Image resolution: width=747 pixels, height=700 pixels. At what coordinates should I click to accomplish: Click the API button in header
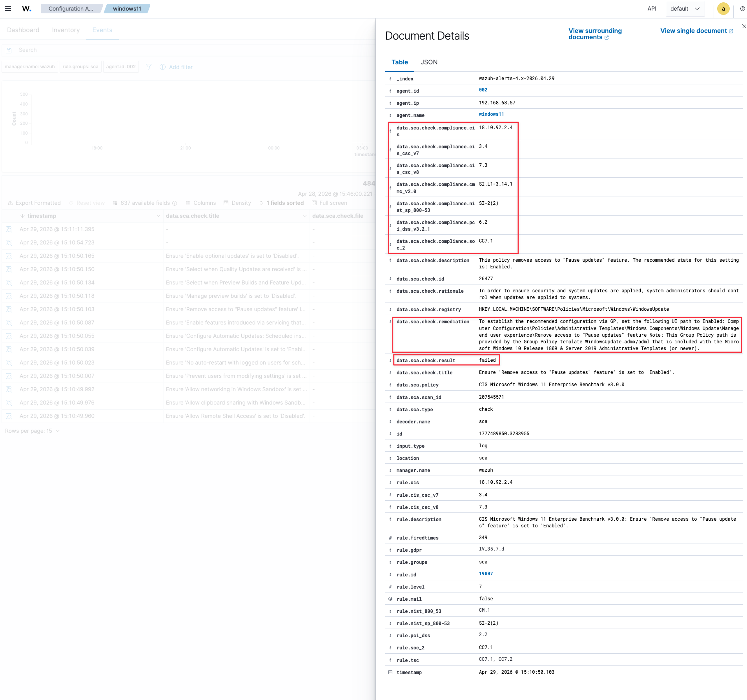pos(652,9)
